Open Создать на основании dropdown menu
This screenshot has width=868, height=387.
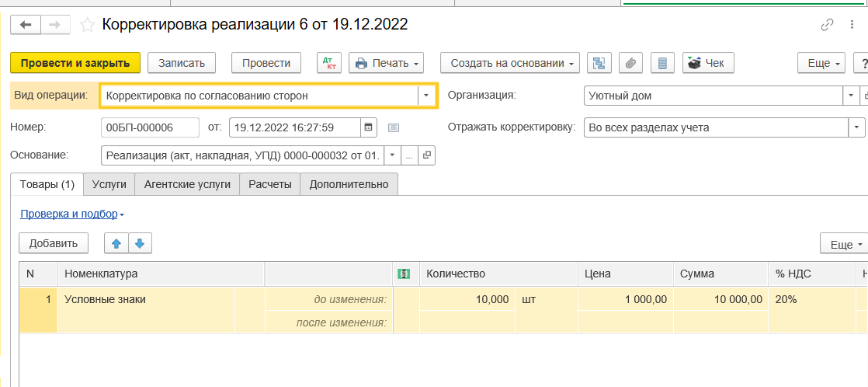pos(510,63)
